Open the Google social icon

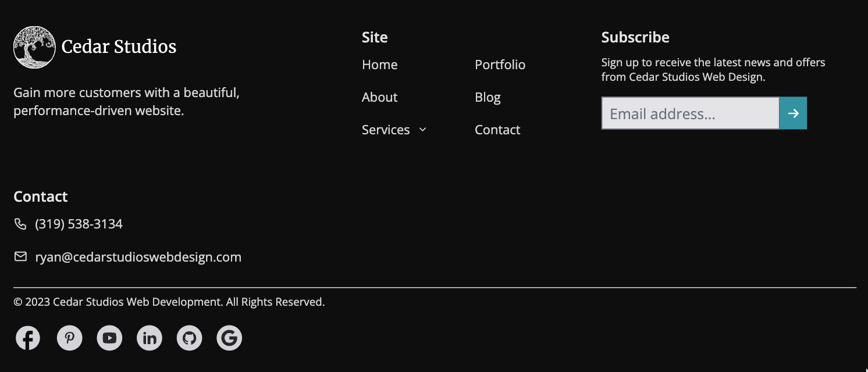pyautogui.click(x=229, y=338)
